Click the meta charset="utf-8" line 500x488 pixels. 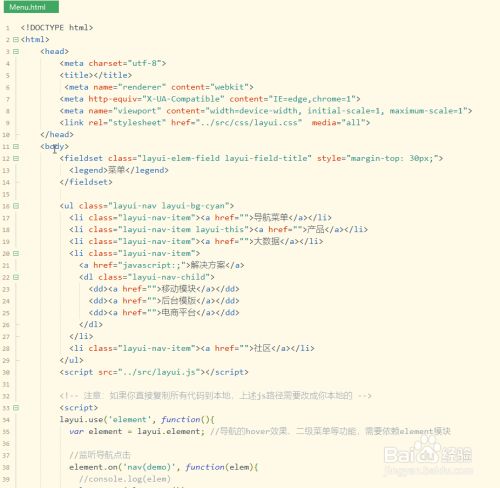click(x=113, y=63)
